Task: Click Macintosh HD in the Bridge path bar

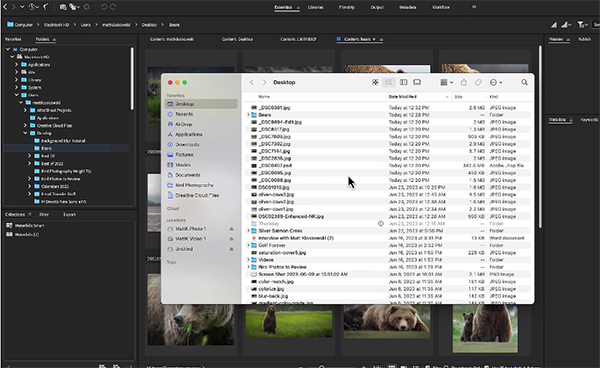Action: point(56,25)
